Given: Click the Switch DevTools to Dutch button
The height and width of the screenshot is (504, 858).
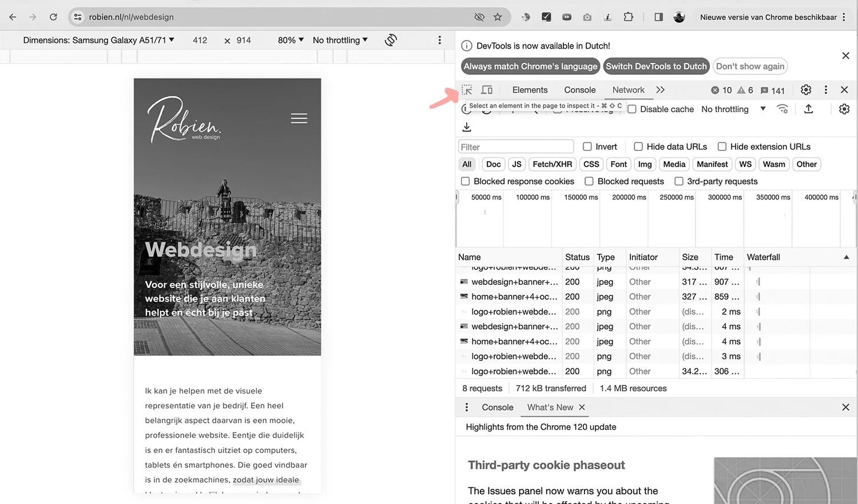Looking at the screenshot, I should pos(656,66).
